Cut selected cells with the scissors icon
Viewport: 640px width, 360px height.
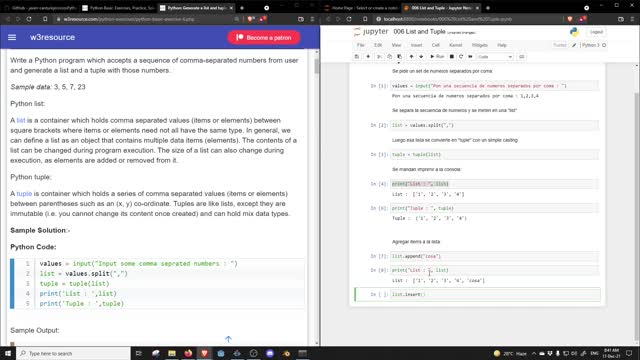tap(379, 57)
